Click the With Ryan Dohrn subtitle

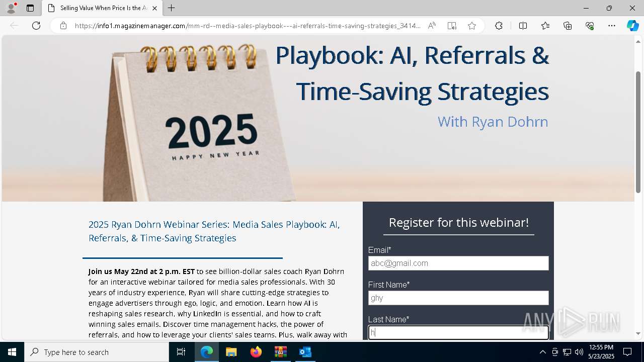point(493,122)
